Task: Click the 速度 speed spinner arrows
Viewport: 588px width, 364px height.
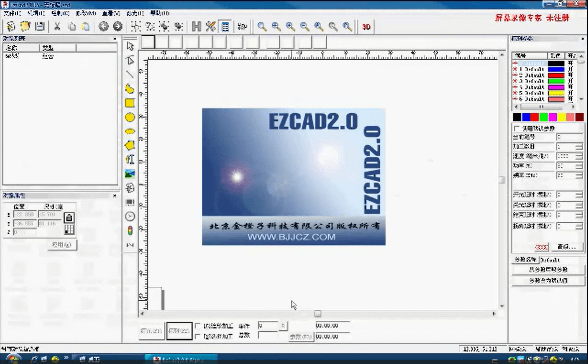Action: (579, 156)
